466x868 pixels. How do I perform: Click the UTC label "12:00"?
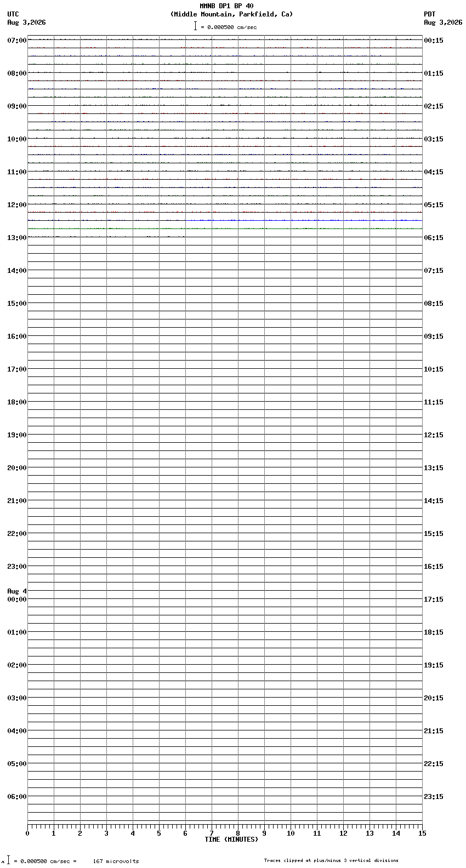[x=17, y=205]
